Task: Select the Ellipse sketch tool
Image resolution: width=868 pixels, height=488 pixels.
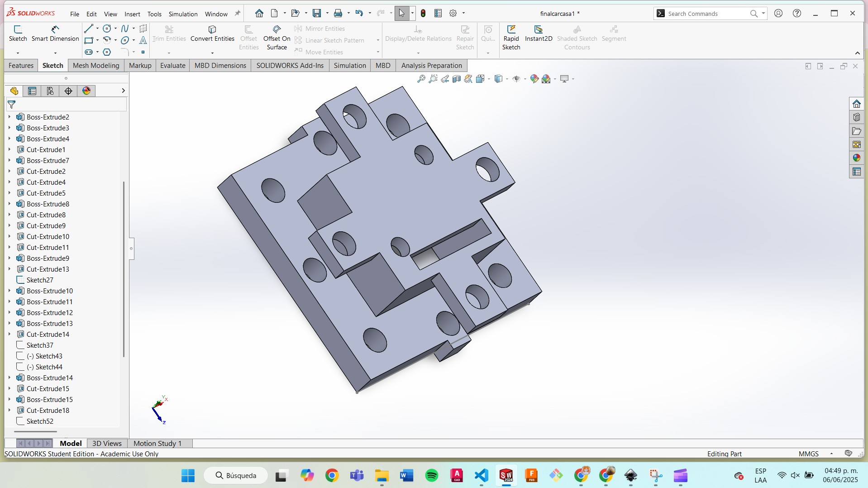Action: [125, 40]
